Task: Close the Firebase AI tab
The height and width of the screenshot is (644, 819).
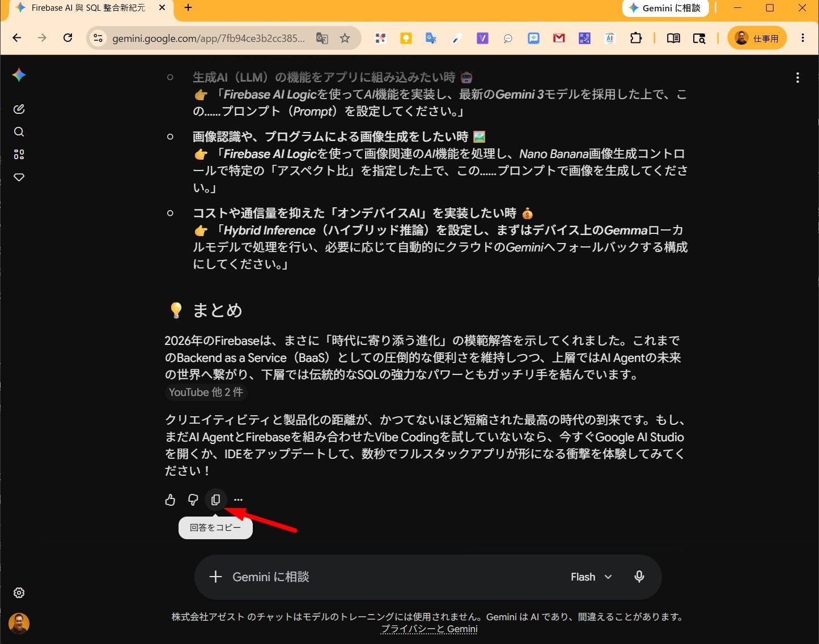Action: point(162,8)
